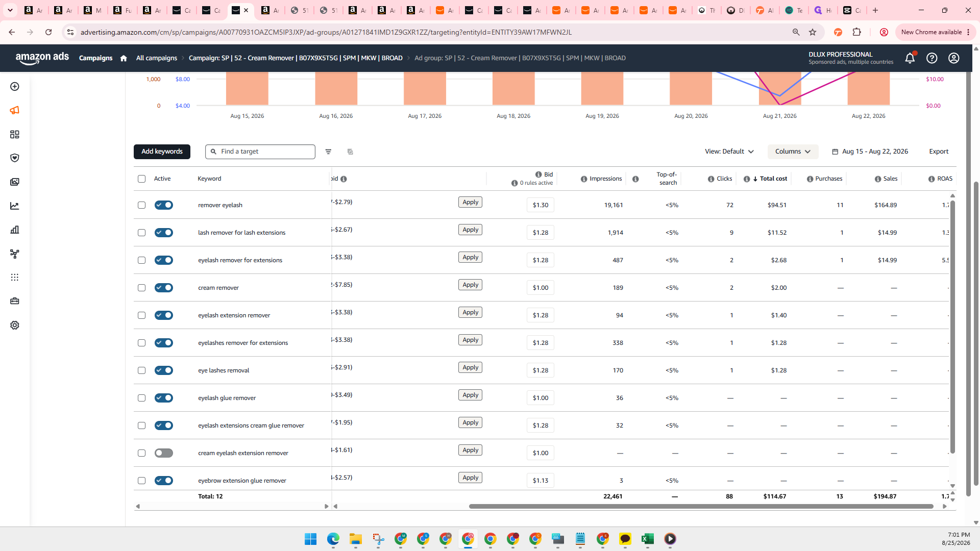980x551 pixels.
Task: Open the create plus icon in sidebar
Action: [x=15, y=87]
